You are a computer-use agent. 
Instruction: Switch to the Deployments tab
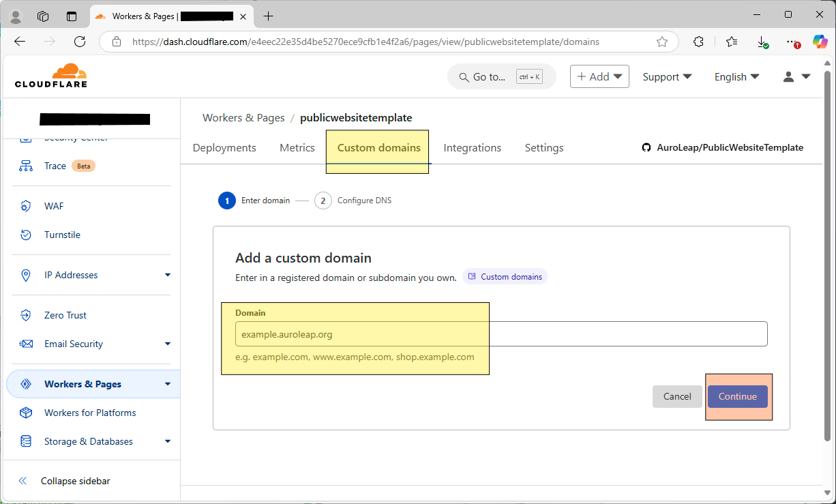224,147
